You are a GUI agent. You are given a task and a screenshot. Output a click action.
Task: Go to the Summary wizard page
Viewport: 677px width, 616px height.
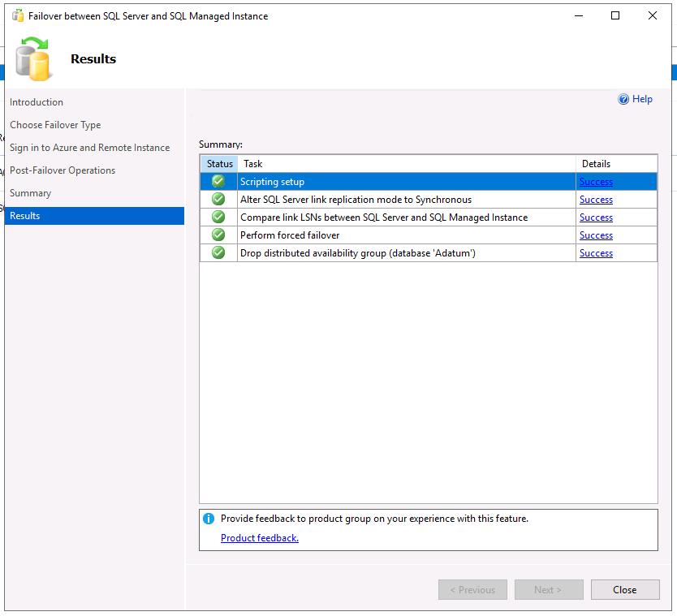[30, 193]
